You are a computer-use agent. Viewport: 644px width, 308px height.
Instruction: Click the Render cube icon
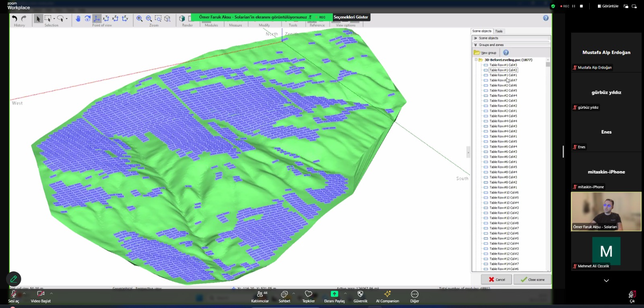[182, 19]
